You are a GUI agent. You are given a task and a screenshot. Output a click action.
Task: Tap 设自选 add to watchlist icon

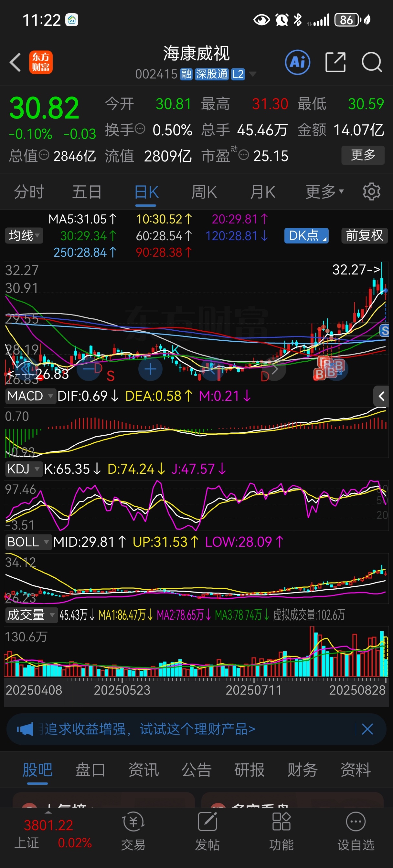click(x=356, y=831)
